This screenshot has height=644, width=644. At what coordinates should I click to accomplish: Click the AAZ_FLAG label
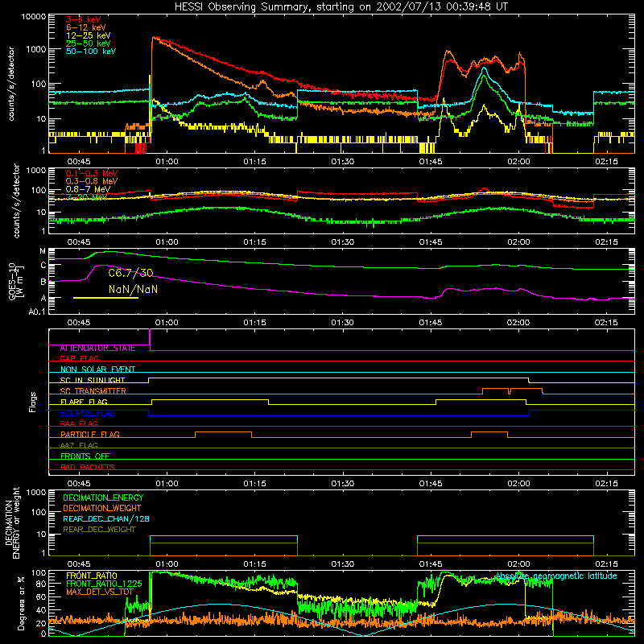(79, 445)
